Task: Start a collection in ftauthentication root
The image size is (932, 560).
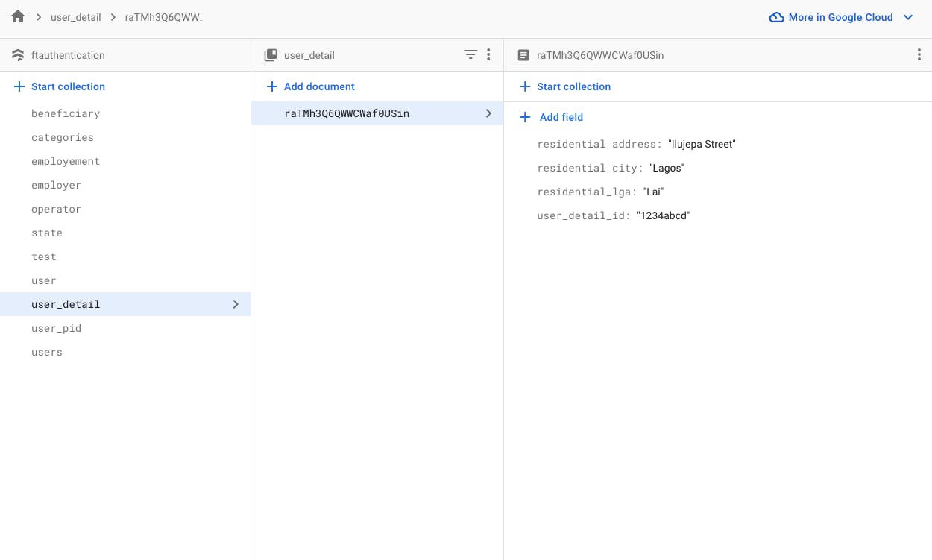Action: pos(60,86)
